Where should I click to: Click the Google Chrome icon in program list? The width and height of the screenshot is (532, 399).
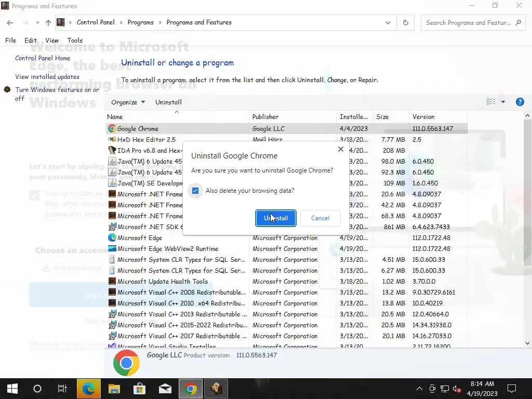[112, 129]
